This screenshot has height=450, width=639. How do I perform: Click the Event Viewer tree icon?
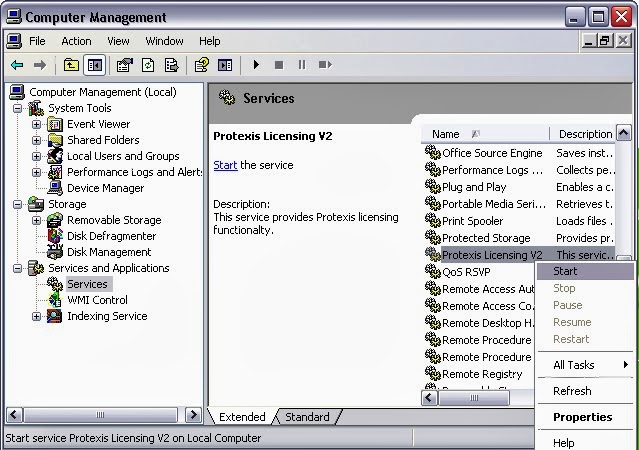pos(55,124)
